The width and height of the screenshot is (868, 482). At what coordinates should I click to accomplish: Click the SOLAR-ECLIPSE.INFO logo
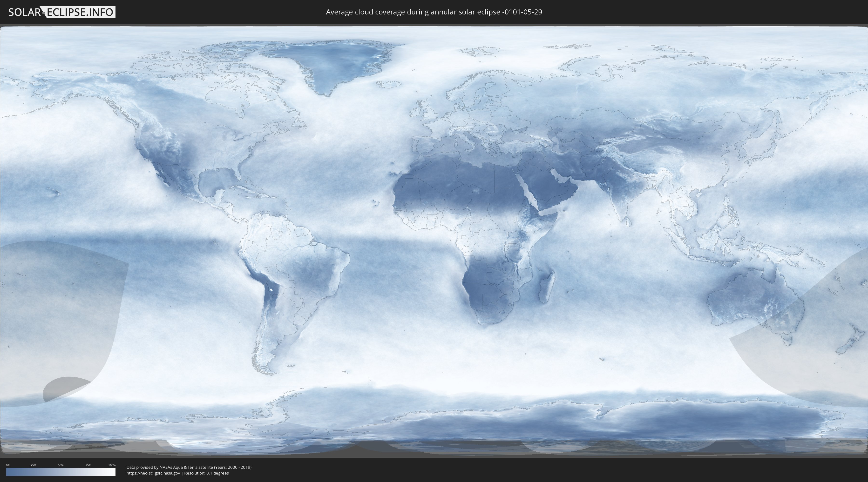62,12
